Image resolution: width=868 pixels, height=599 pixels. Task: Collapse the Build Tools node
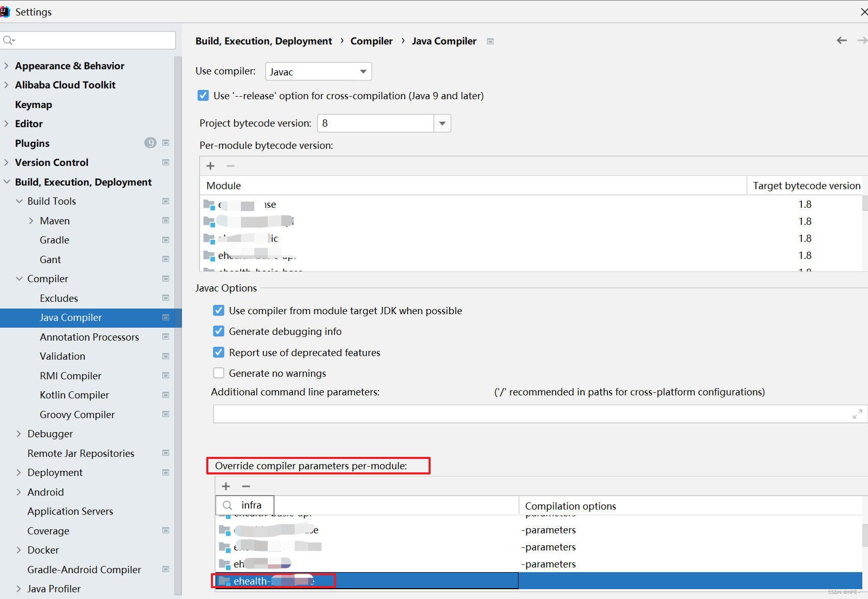point(19,201)
